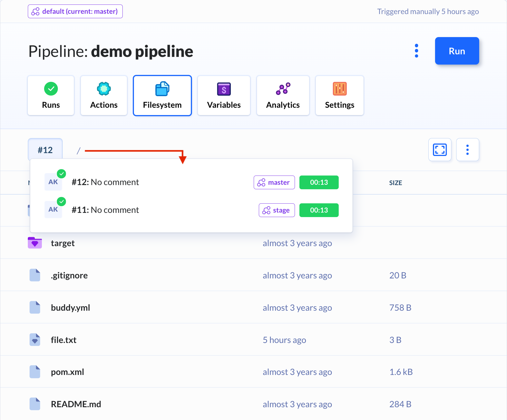
Task: Switch to the Runs tab
Action: pyautogui.click(x=51, y=95)
